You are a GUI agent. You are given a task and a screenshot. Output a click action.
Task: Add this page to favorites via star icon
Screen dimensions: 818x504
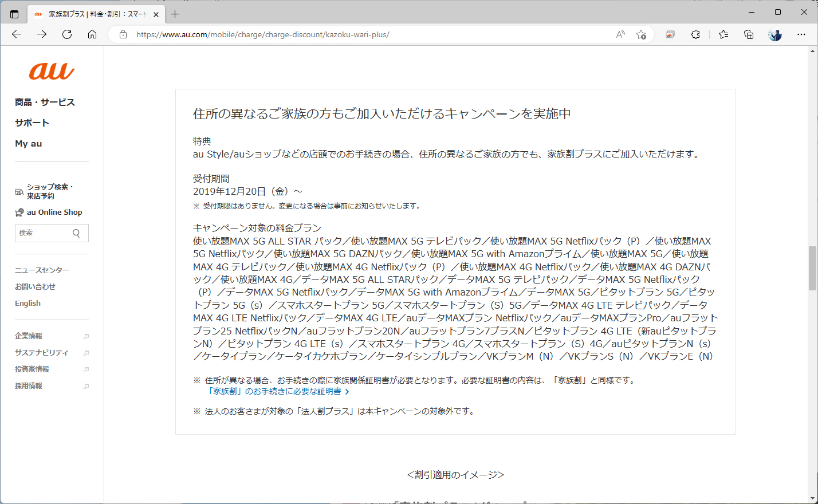point(642,34)
